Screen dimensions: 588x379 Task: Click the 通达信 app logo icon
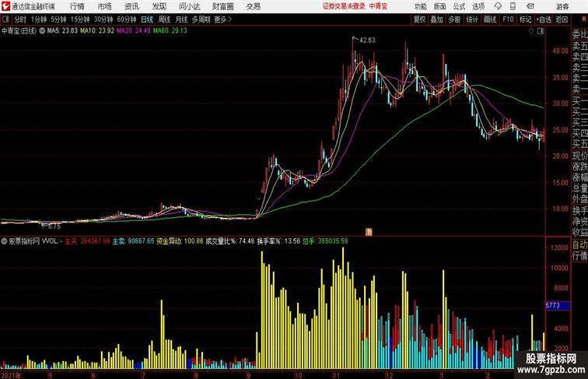click(x=5, y=6)
